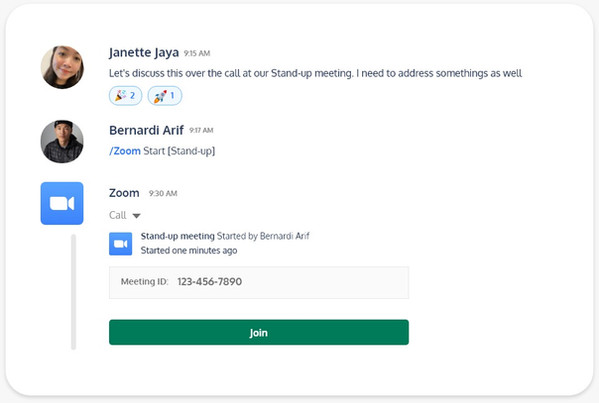The width and height of the screenshot is (599, 403).
Task: Select the Bernardi Arif name heading
Action: point(146,130)
